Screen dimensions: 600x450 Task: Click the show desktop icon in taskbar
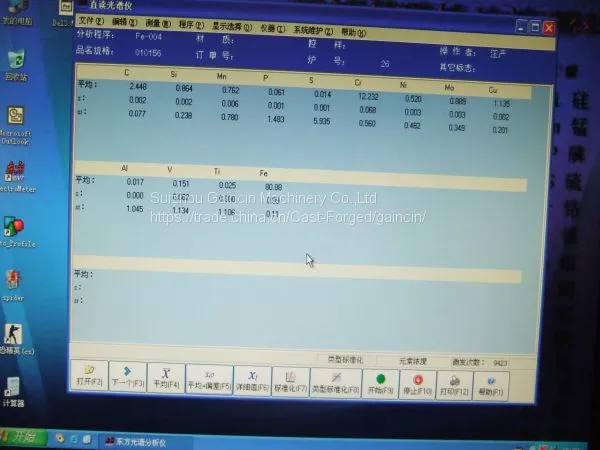pos(87,439)
